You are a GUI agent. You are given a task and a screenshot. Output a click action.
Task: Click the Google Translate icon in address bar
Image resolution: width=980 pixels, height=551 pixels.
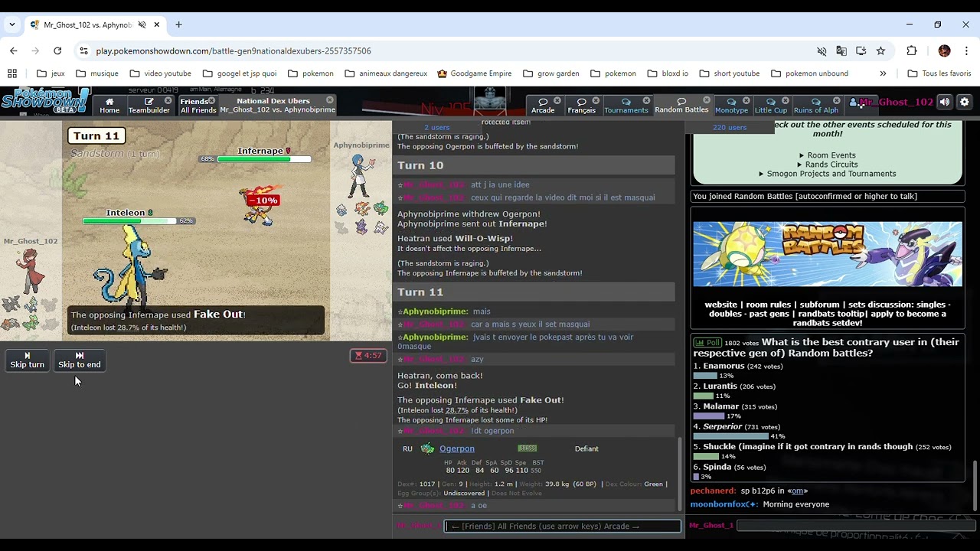[x=841, y=51]
